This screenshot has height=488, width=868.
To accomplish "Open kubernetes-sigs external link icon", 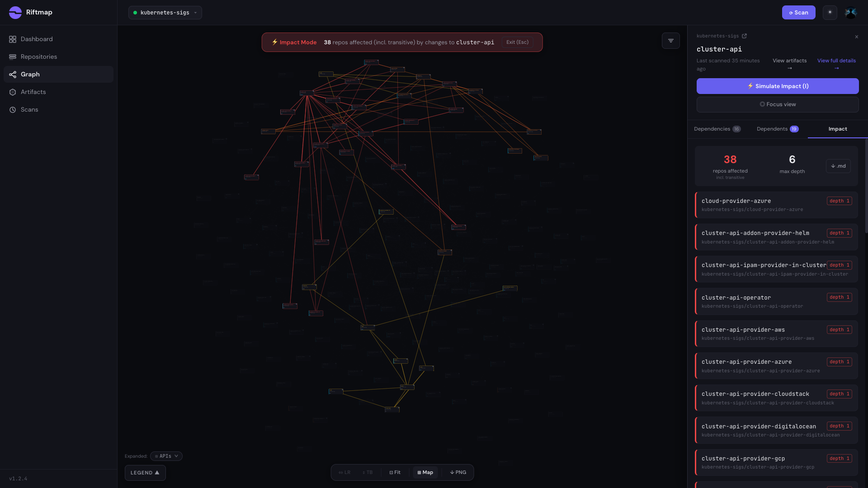I will coord(744,36).
